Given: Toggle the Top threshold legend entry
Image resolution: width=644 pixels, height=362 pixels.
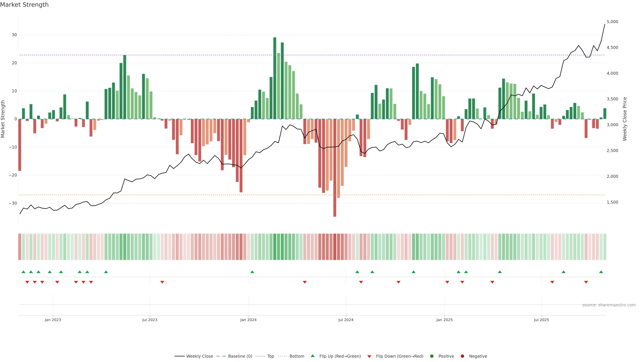Looking at the screenshot, I should click(270, 356).
